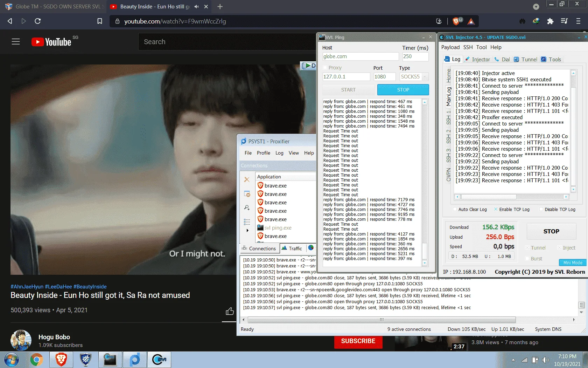This screenshot has width=588, height=368.
Task: Open Payload menu in SVL Injector
Action: tap(450, 47)
